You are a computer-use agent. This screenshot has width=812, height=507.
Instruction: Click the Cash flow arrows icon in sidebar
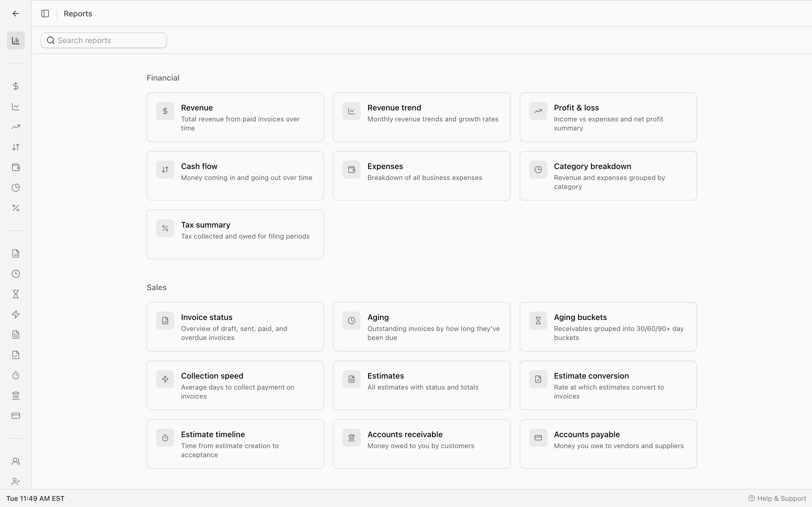coord(16,147)
